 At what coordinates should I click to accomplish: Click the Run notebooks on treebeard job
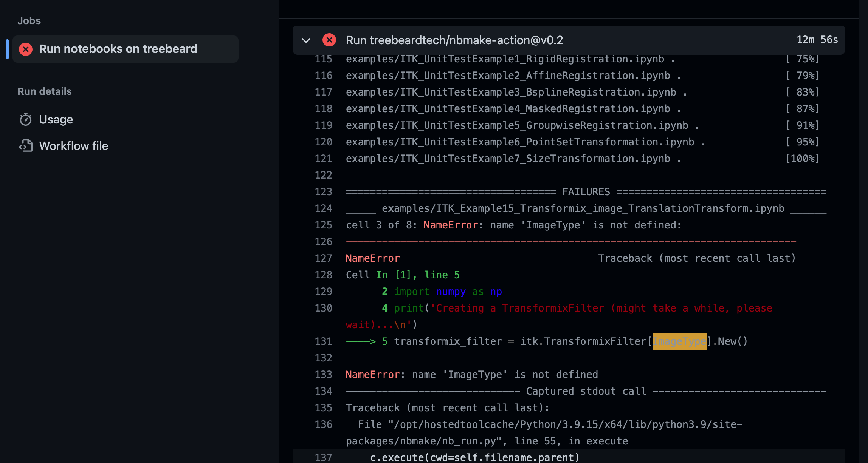point(118,49)
